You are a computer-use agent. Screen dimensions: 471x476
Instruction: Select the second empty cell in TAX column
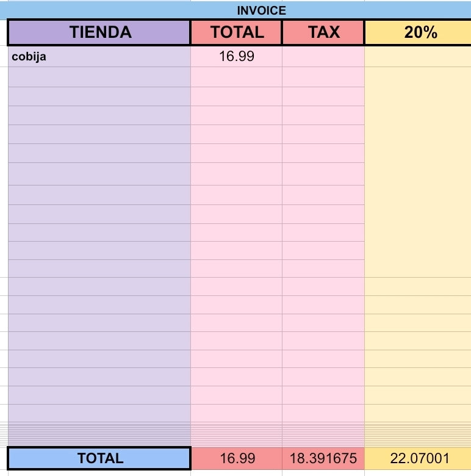323,77
